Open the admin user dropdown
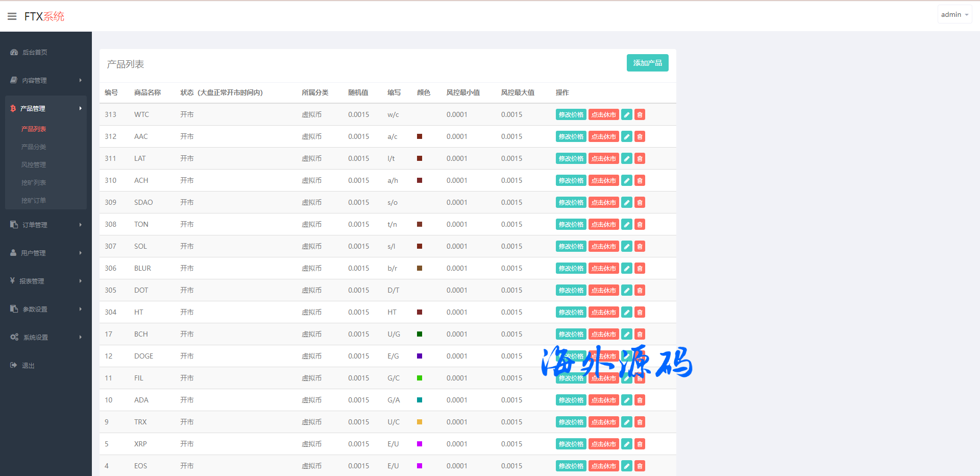 point(954,15)
